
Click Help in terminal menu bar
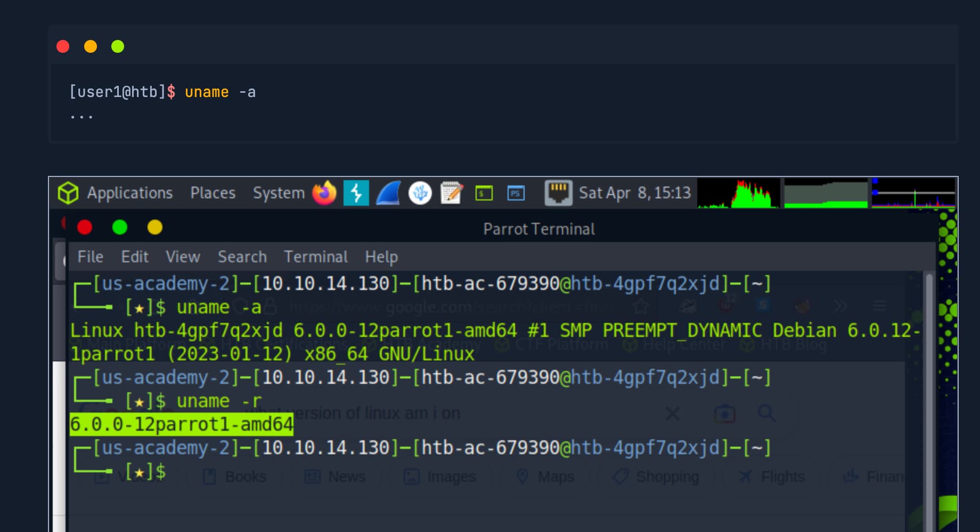tap(381, 257)
